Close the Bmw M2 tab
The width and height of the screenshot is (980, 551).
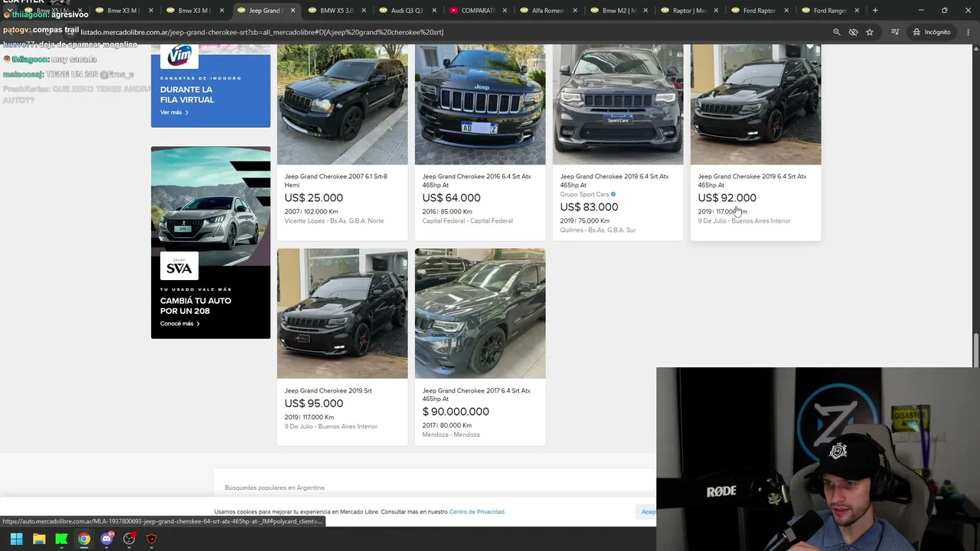point(645,11)
